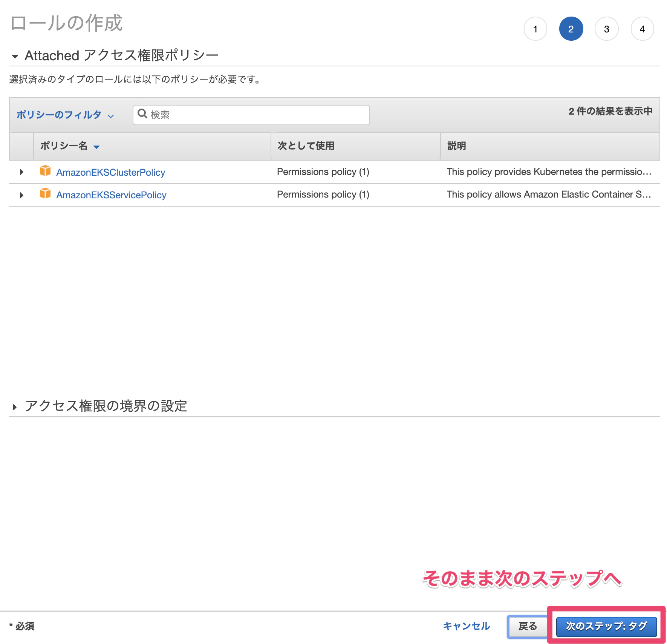This screenshot has width=667, height=644.
Task: Click the 2 件の結果を表示中 result count
Action: (610, 111)
